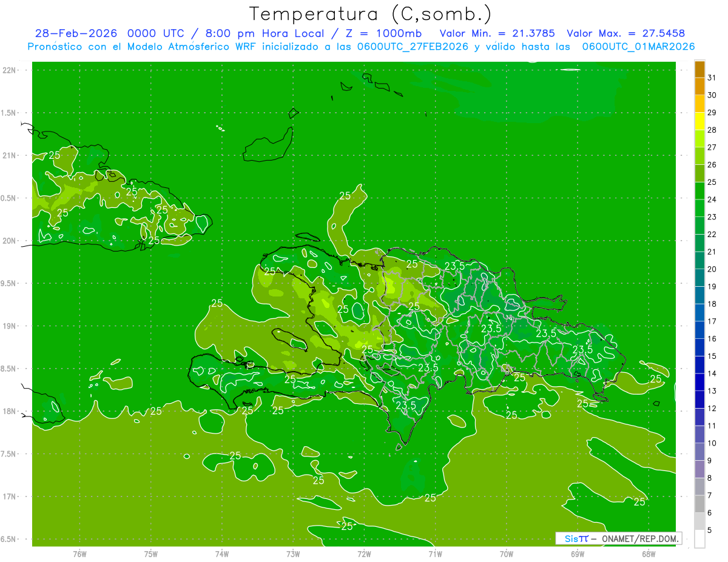Click the 'Temperatura (C,somb.)' map title
Viewport: 728px width, 562px height.
pyautogui.click(x=371, y=14)
